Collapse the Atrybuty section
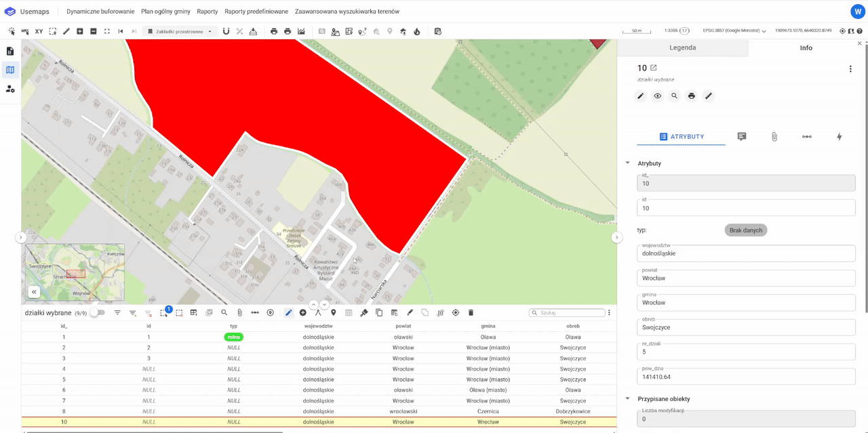 pos(627,163)
